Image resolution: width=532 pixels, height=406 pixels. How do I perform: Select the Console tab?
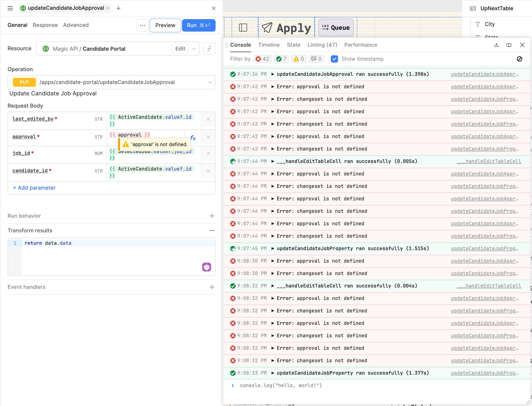241,45
